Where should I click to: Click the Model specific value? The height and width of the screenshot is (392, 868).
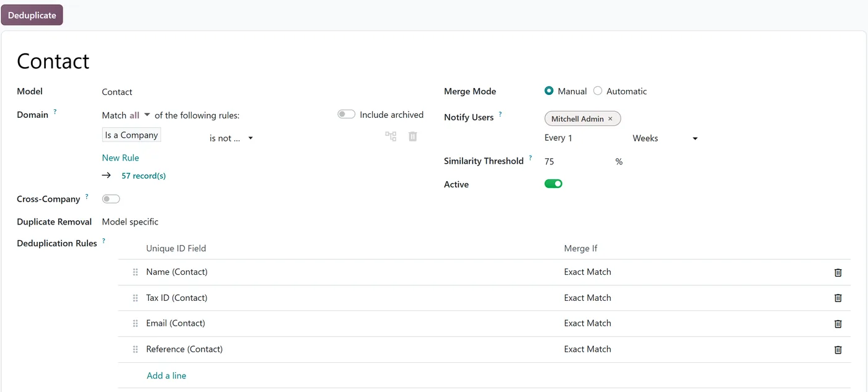130,221
